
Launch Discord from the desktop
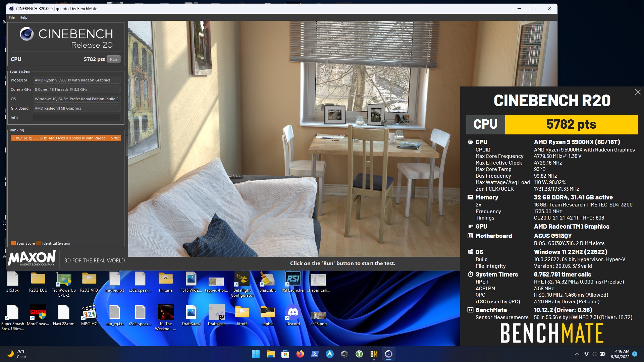293,315
